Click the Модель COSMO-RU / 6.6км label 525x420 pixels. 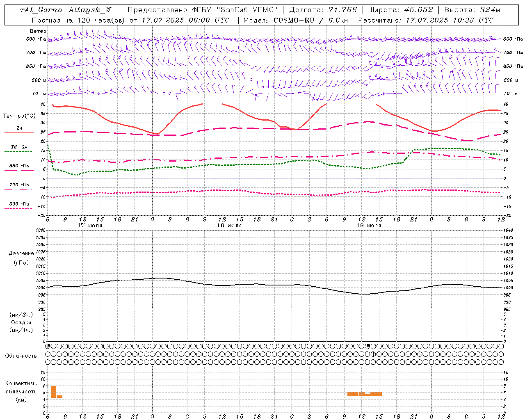296,20
